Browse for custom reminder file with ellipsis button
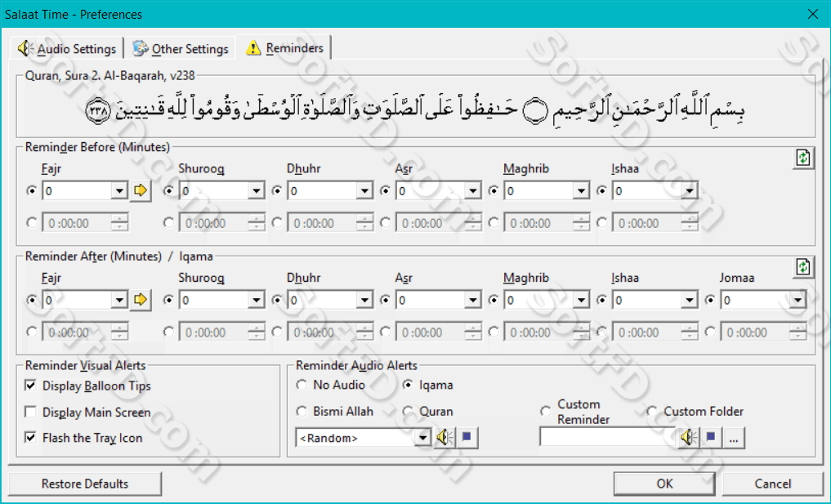The width and height of the screenshot is (831, 504). 734,439
